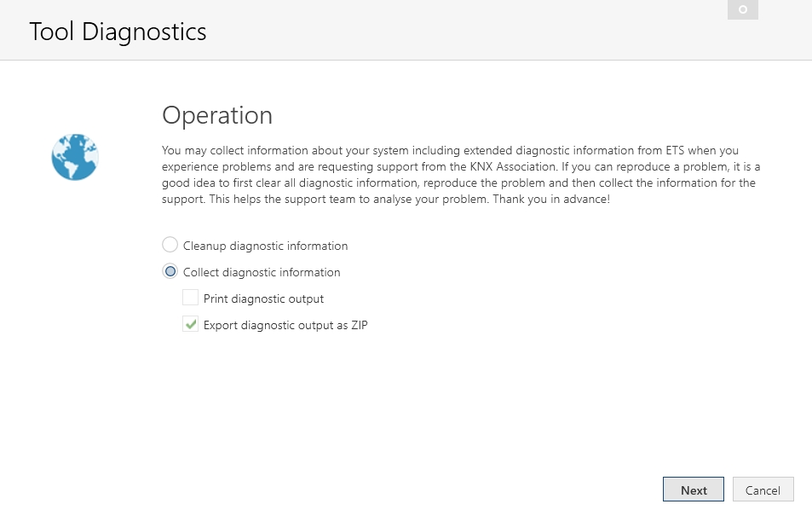Click the description paragraph about the KNX Association
Screen dimensions: 812x510
[x=461, y=175]
